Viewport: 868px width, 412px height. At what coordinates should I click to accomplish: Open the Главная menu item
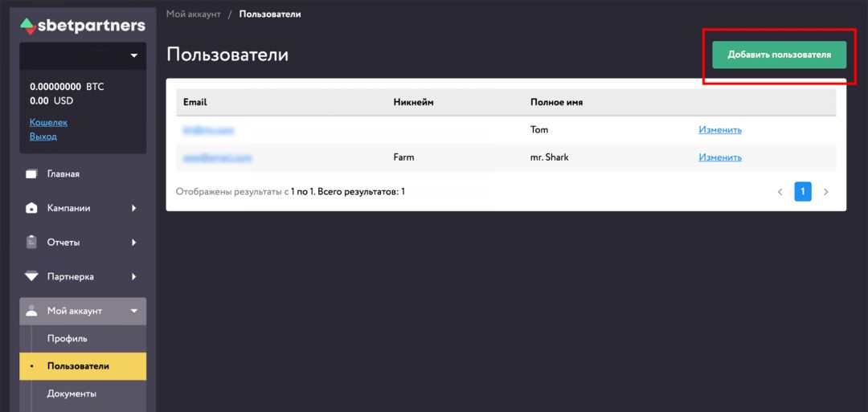(x=63, y=174)
